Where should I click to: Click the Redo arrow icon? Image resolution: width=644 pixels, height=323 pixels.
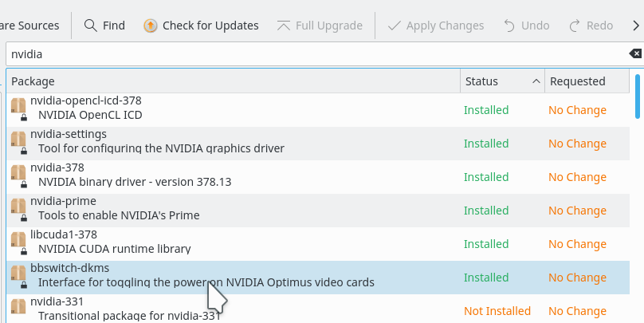click(x=575, y=26)
